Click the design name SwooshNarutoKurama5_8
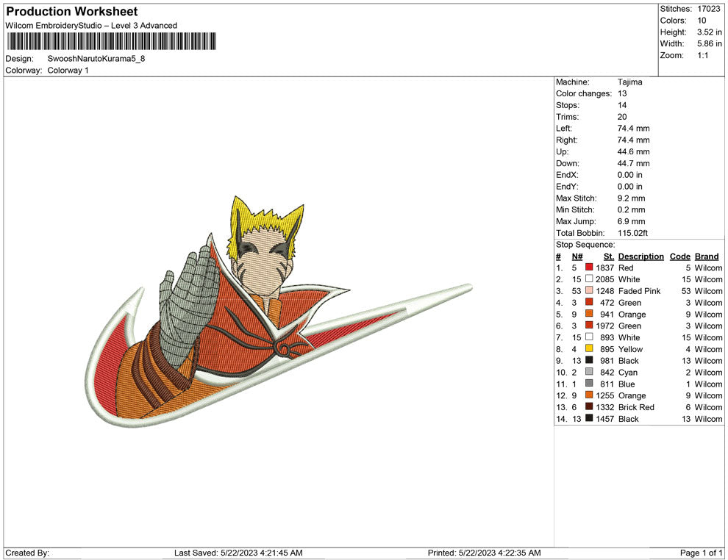 (96, 59)
